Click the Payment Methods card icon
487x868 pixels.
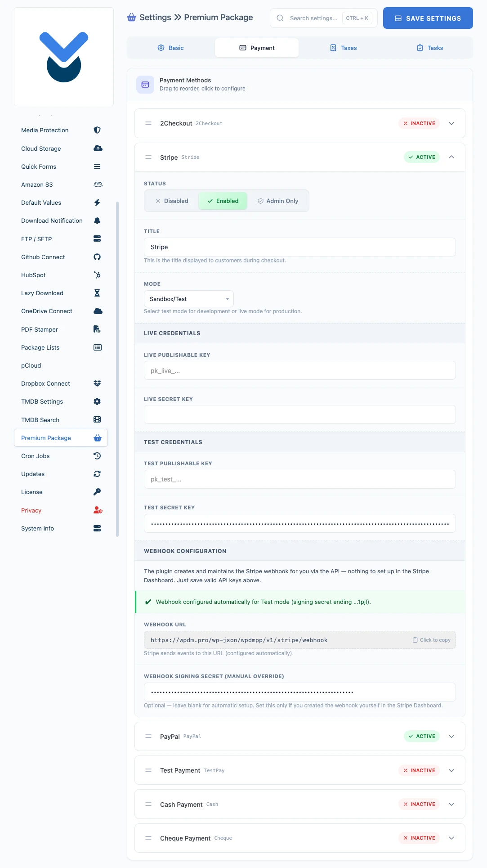145,85
